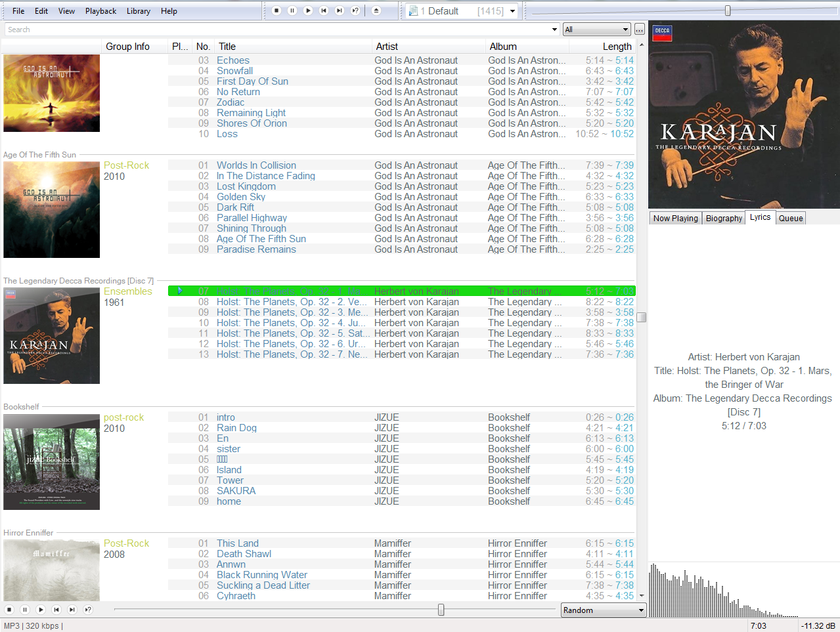The image size is (840, 632).
Task: Stop playback using the top toolbar Stop icon
Action: pos(276,11)
